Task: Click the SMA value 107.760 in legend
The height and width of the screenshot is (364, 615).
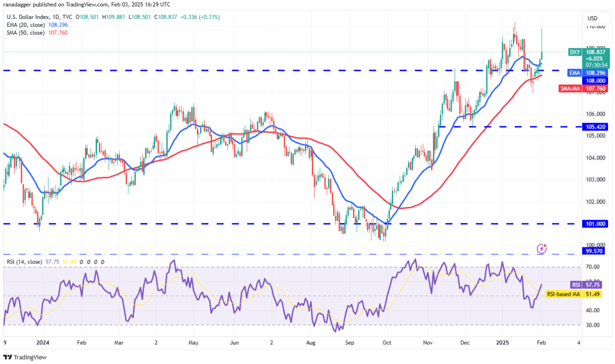Action: click(x=57, y=33)
